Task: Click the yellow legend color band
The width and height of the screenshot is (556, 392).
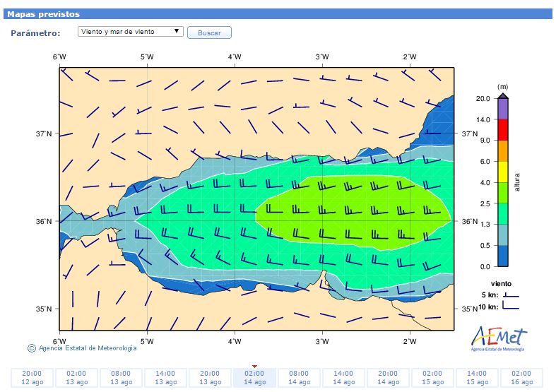Action: [x=502, y=172]
